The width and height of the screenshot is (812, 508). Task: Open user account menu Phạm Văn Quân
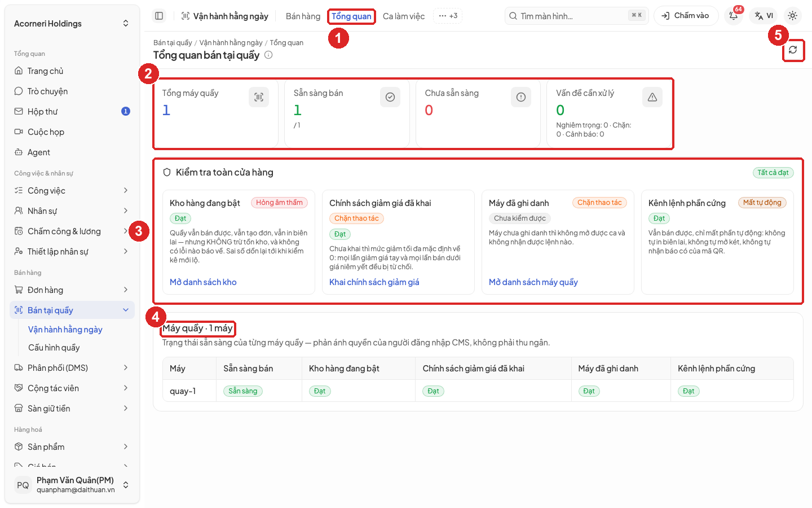[x=72, y=485]
